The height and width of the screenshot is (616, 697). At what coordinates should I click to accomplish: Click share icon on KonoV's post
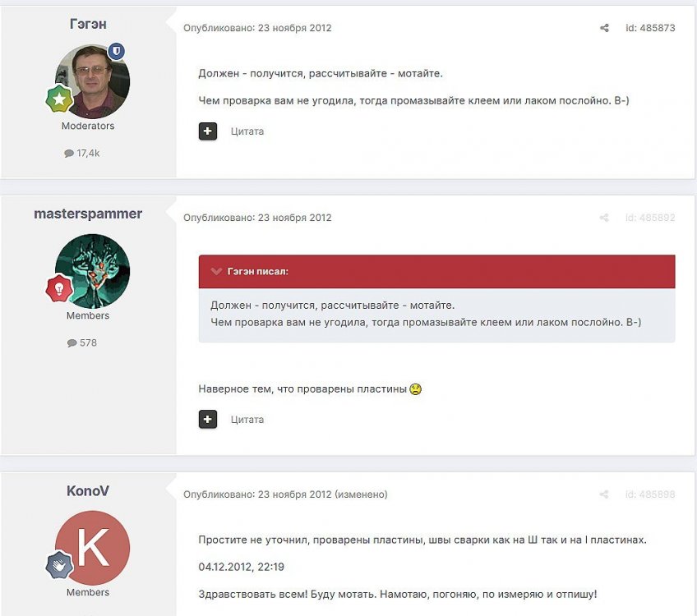[x=604, y=494]
